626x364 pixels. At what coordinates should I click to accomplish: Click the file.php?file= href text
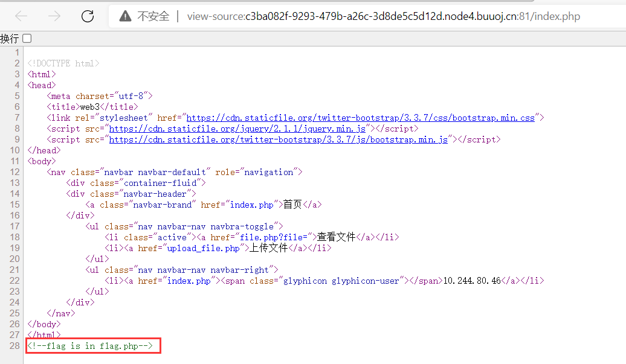(x=274, y=237)
